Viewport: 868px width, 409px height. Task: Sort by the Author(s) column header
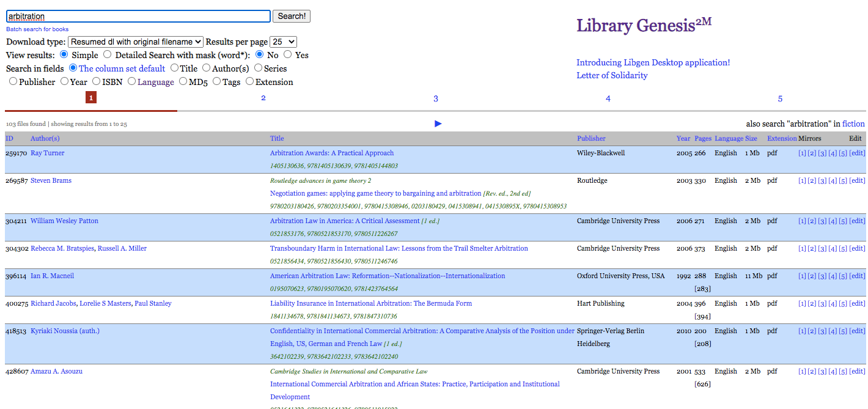(45, 138)
